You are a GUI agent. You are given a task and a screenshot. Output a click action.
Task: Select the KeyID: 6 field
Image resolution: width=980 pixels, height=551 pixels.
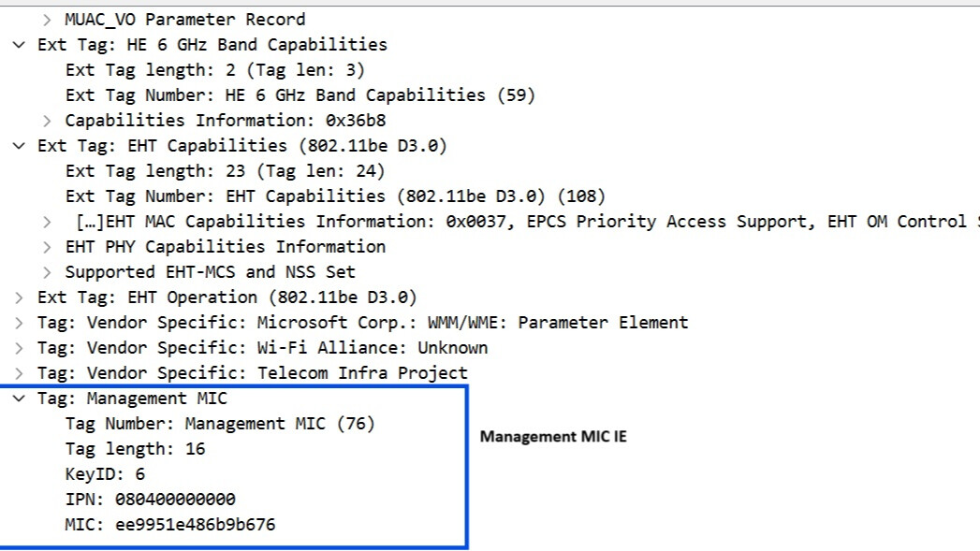(x=105, y=474)
